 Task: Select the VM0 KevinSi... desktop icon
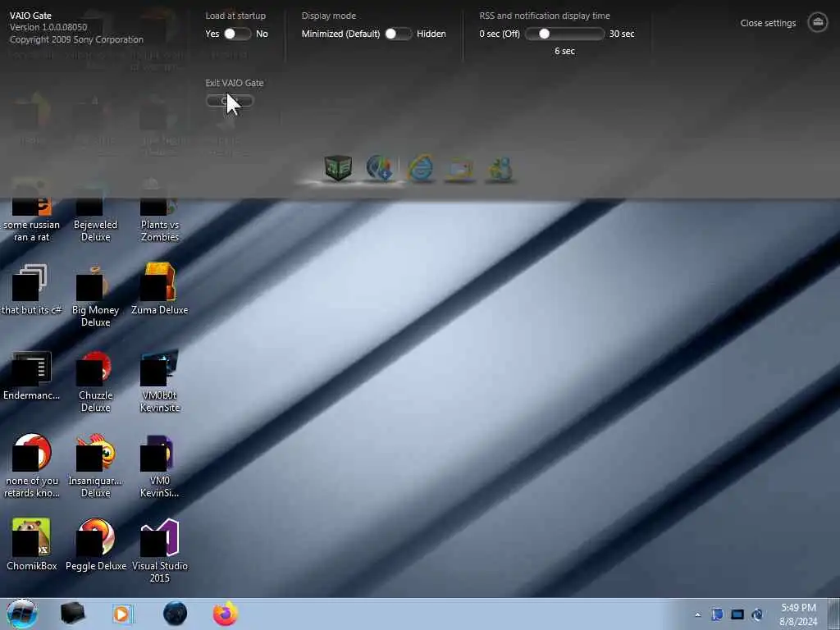[x=160, y=466]
